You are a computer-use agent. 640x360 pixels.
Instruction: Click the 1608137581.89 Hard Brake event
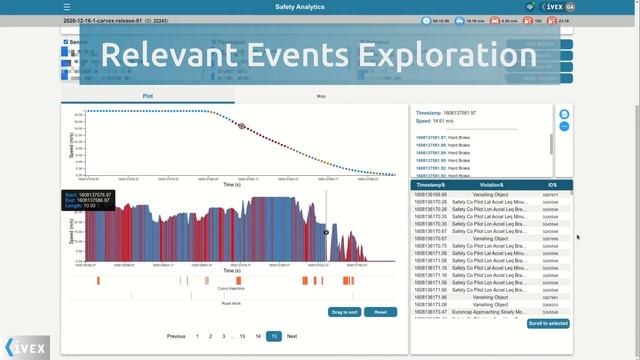coord(443,153)
